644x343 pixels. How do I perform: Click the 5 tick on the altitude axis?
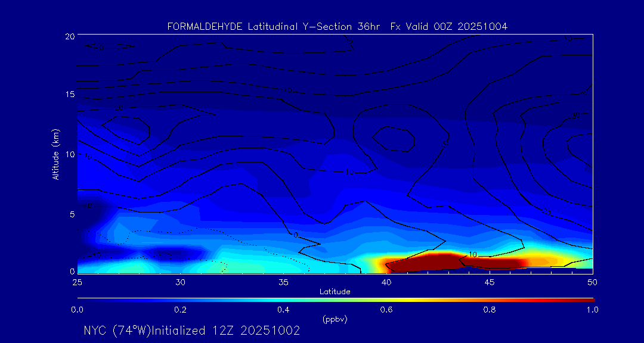click(70, 214)
